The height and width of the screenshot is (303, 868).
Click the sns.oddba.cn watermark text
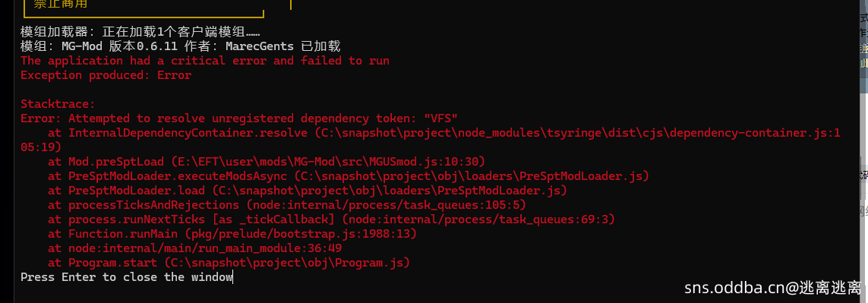773,288
